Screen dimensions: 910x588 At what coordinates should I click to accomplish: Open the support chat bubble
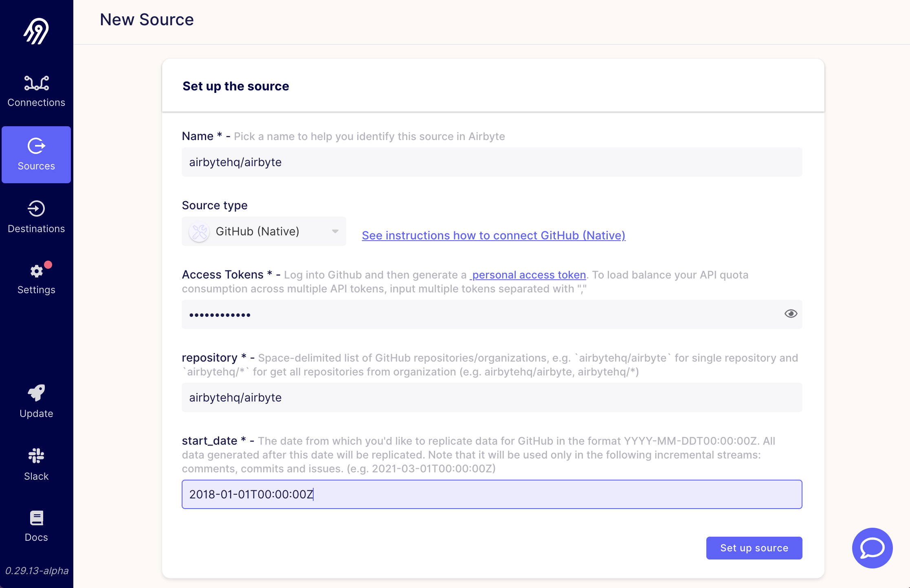(872, 548)
